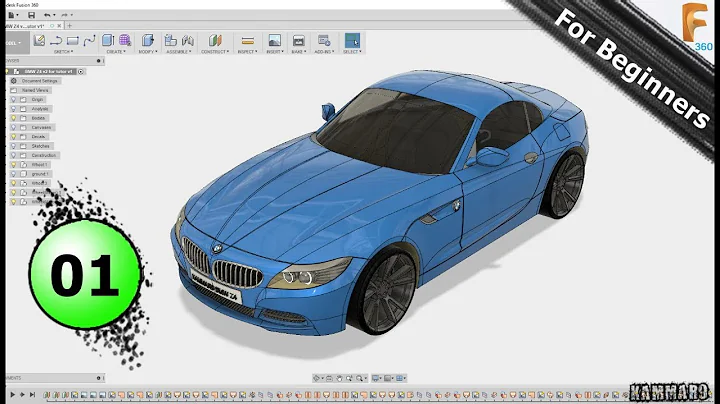
Task: Open the SKETCH dropdown menu
Action: click(x=63, y=52)
